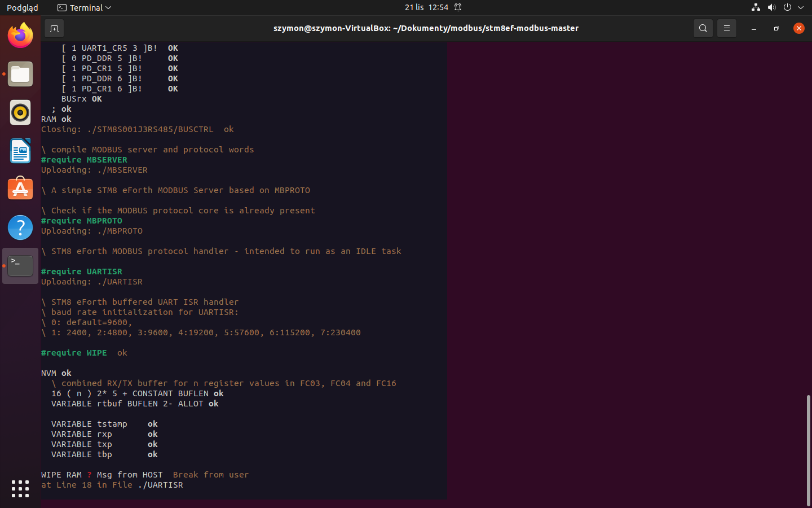Open the Help application
Viewport: 812px width, 508px height.
(20, 227)
